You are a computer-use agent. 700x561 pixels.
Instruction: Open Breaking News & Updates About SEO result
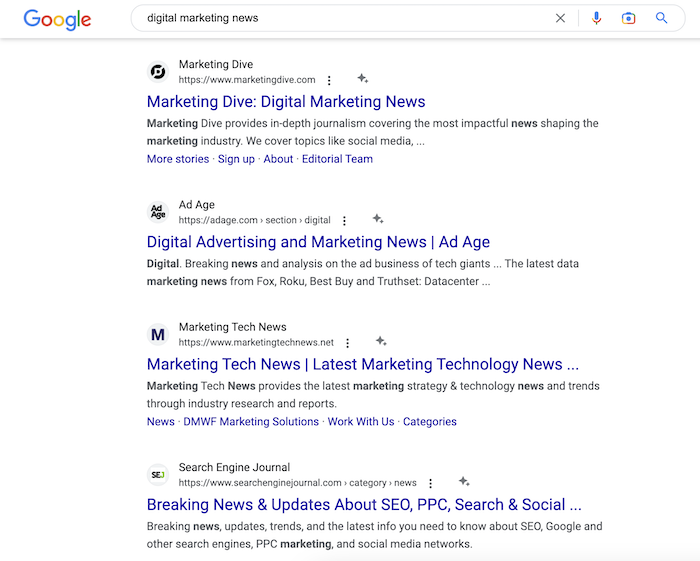[x=364, y=504]
